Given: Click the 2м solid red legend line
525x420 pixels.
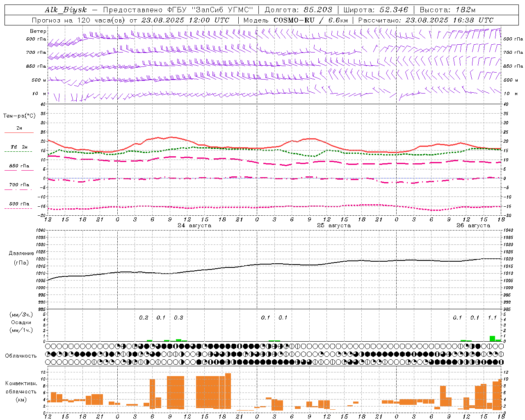Looking at the screenshot, I should [x=19, y=133].
